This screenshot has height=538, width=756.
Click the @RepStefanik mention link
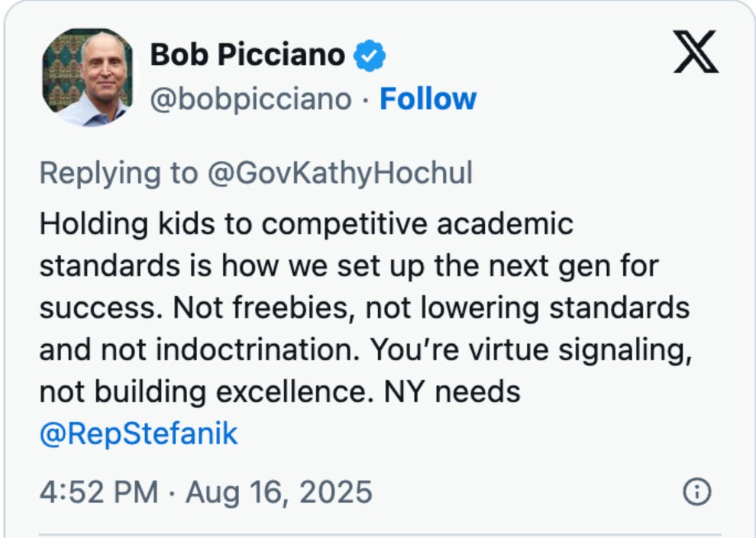[138, 434]
